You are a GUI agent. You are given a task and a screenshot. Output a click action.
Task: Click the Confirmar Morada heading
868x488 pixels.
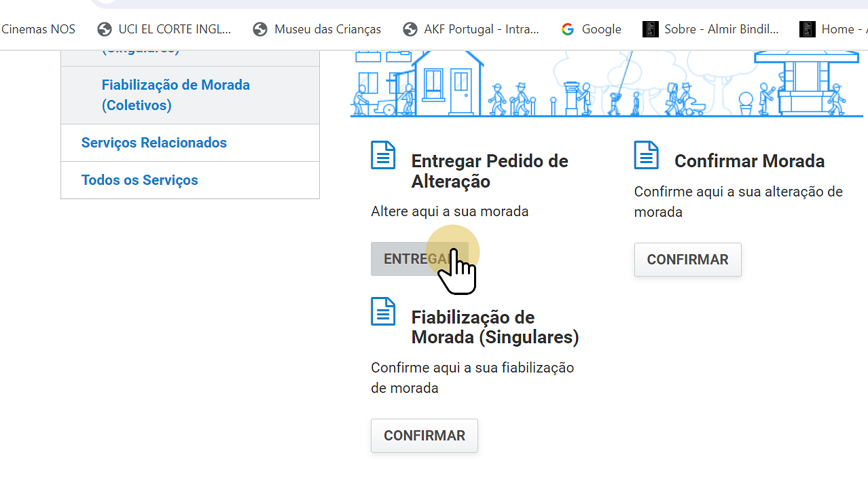[749, 161]
